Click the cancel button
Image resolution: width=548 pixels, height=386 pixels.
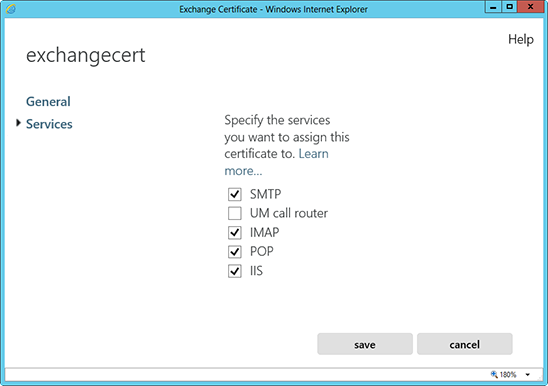(x=464, y=344)
